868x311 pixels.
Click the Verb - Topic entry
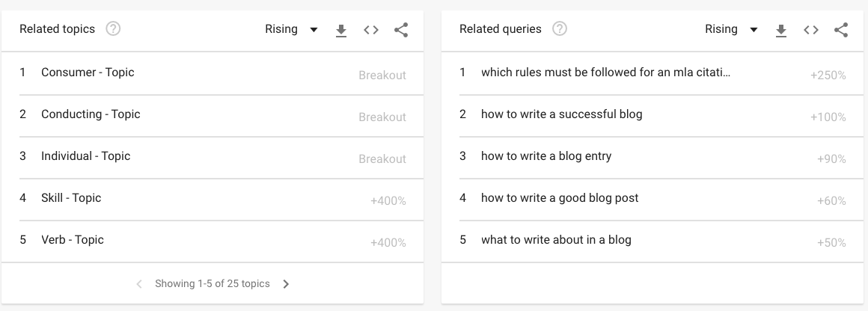point(73,240)
